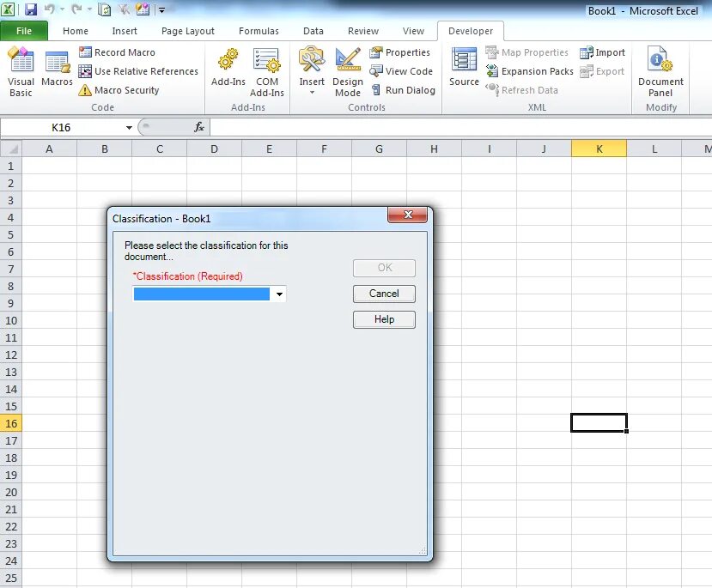Select column A header
The image size is (712, 588).
pos(49,149)
